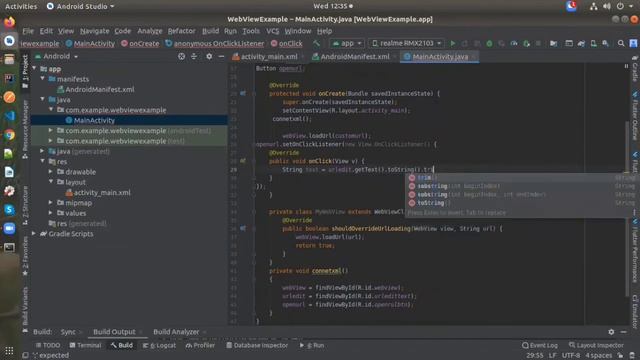Click the Search Everywhere magnifier icon
Viewport: 640px width, 360px height.
621,43
